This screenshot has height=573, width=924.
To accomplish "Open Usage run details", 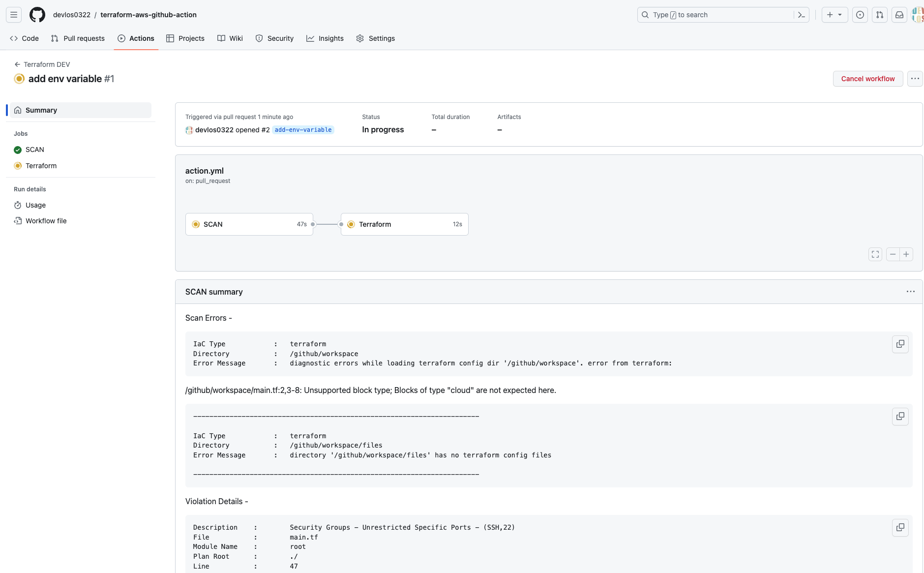I will 81,205.
